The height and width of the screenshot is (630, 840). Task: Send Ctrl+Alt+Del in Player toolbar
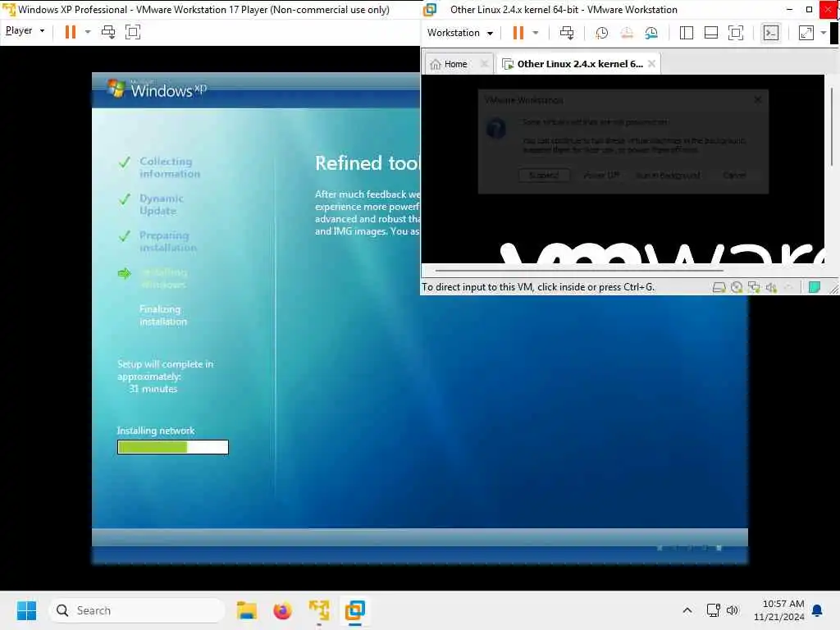(108, 32)
